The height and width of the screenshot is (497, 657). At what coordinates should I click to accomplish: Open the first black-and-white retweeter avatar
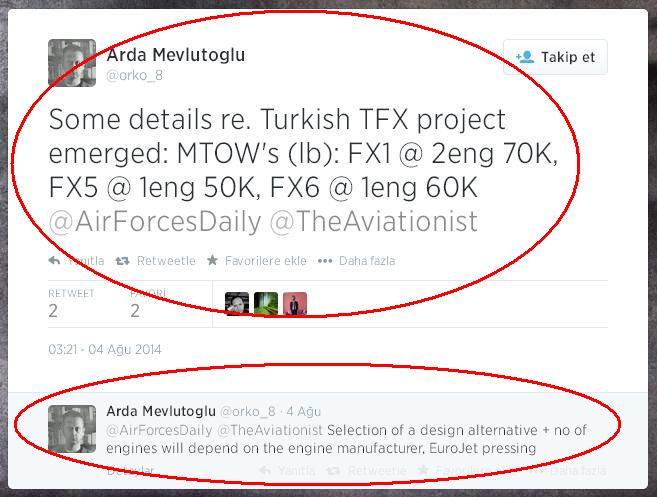pyautogui.click(x=237, y=304)
